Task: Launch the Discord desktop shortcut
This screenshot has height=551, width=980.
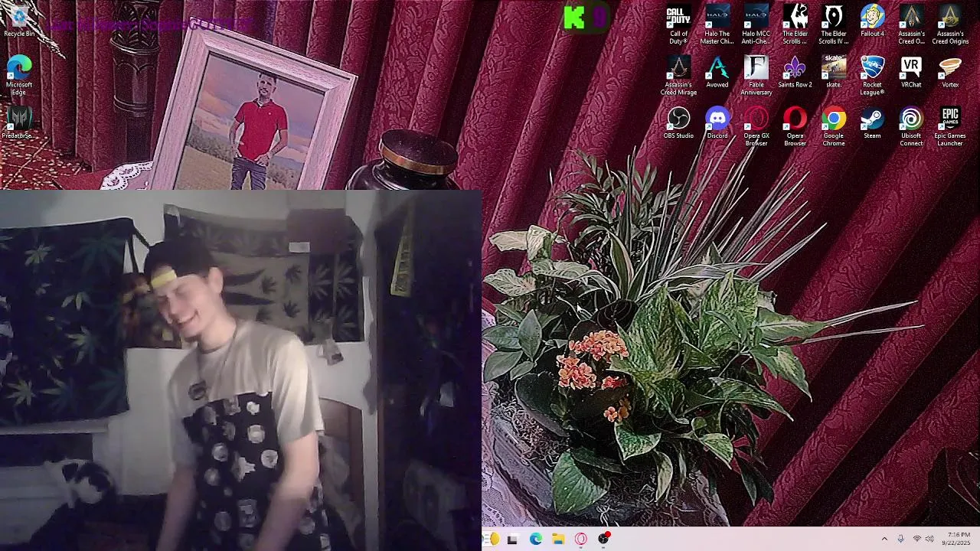Action: click(717, 123)
